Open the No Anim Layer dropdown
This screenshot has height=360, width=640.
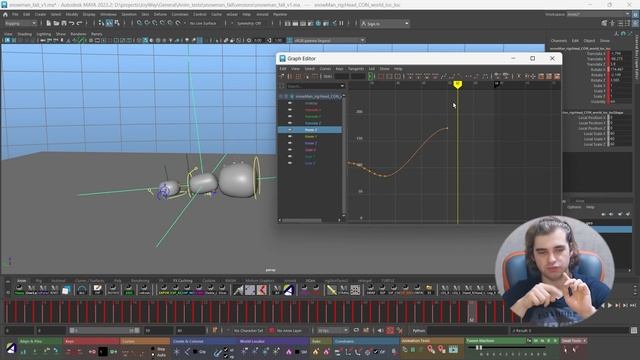(x=289, y=330)
